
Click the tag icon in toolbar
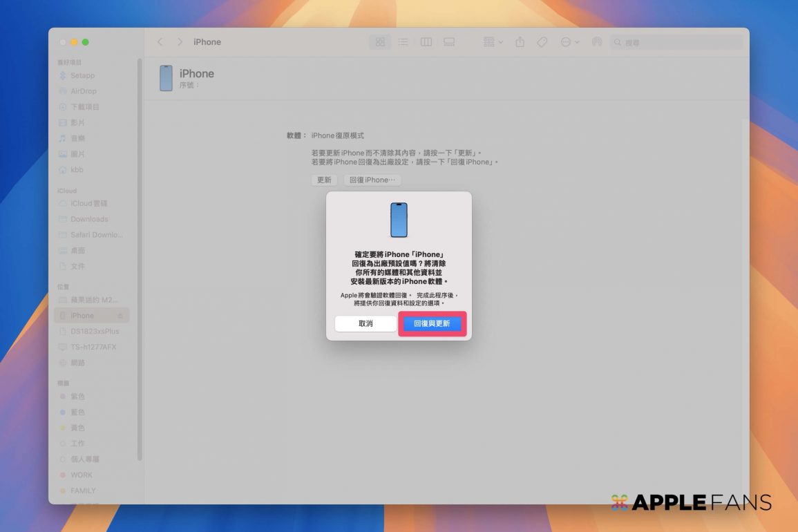coord(542,42)
